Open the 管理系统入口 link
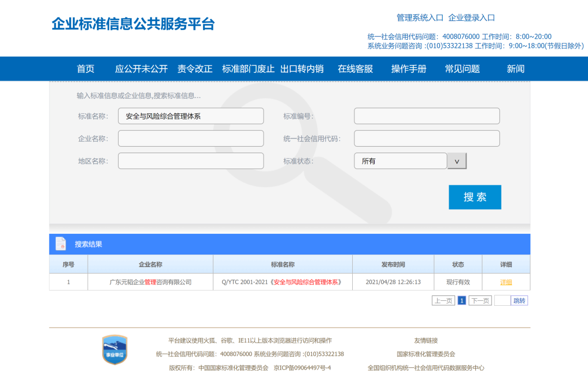Screen dimensions: 588x375 (420, 17)
